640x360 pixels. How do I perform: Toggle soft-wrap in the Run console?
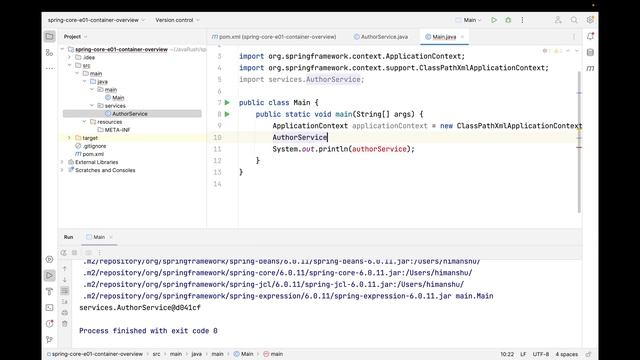tap(64, 291)
